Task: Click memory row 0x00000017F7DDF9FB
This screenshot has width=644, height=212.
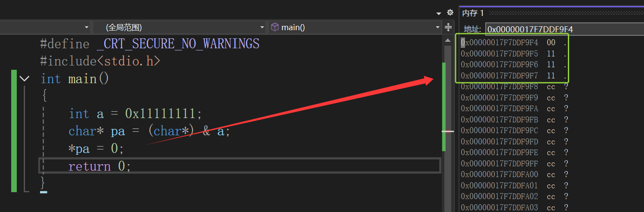Action: point(514,120)
